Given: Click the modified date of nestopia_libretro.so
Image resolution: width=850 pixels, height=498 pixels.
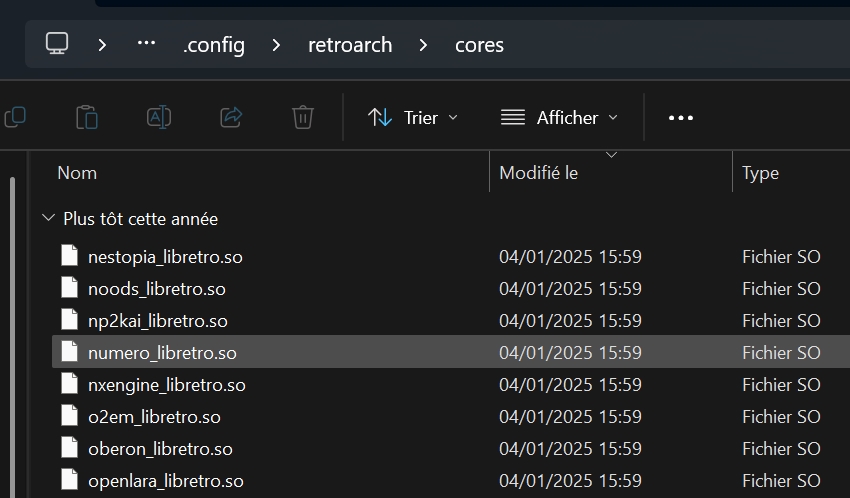Looking at the screenshot, I should pyautogui.click(x=570, y=256).
